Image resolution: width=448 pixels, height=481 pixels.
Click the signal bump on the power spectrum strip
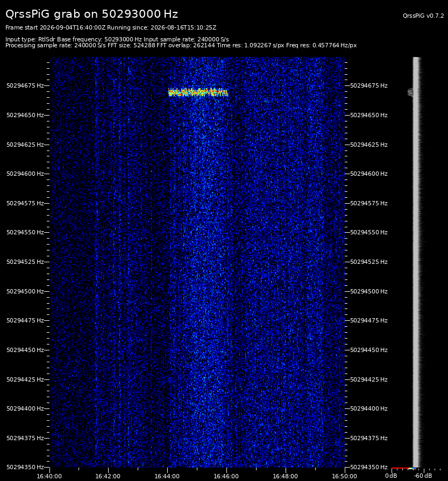click(410, 92)
